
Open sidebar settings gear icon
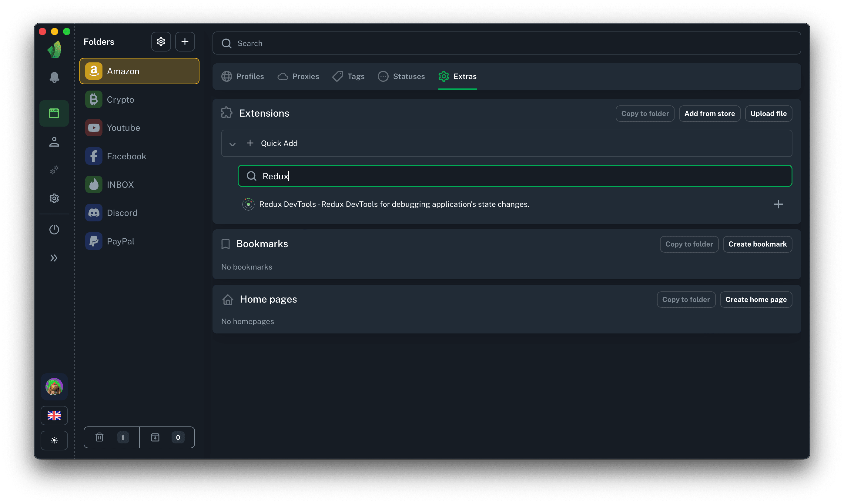click(54, 198)
